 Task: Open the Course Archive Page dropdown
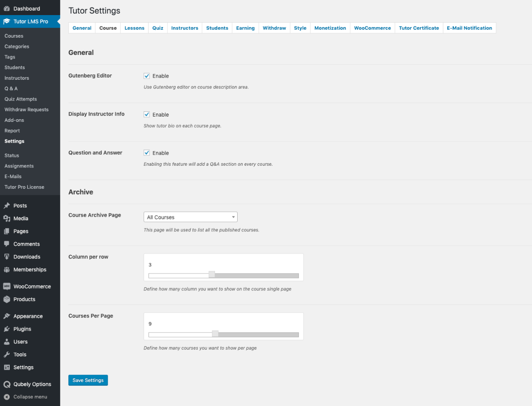click(191, 217)
